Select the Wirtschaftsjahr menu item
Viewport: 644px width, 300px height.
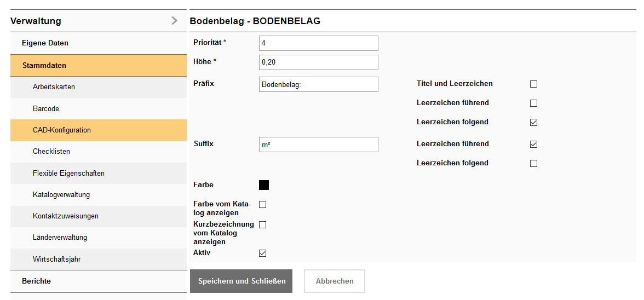(56, 259)
